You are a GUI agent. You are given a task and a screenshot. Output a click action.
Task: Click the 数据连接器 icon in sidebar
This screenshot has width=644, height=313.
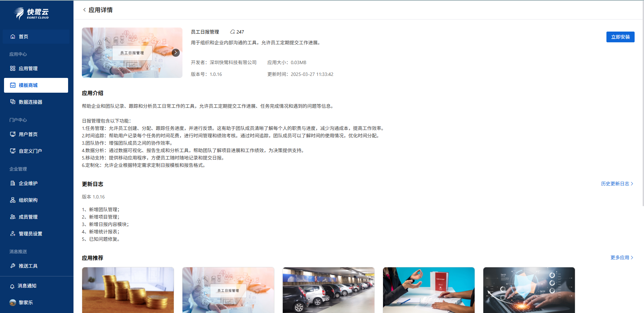coord(13,102)
